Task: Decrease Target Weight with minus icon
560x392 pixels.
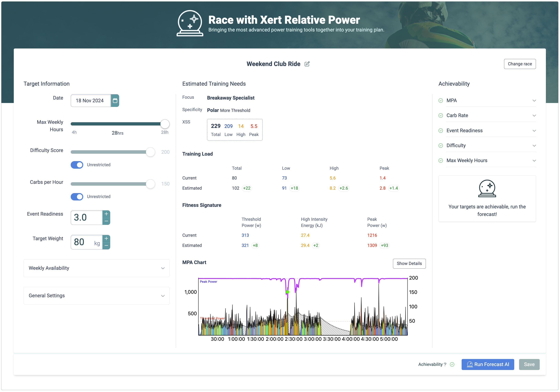Action: click(x=106, y=246)
